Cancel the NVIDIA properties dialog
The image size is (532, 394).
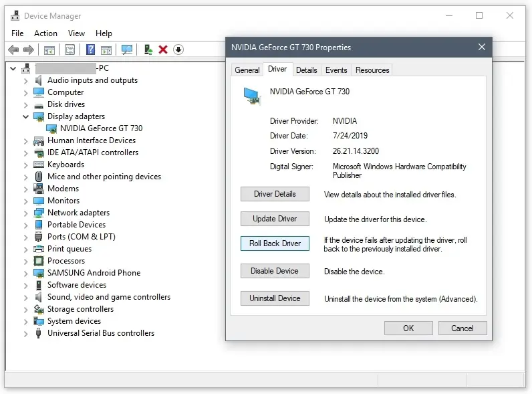[x=462, y=328]
